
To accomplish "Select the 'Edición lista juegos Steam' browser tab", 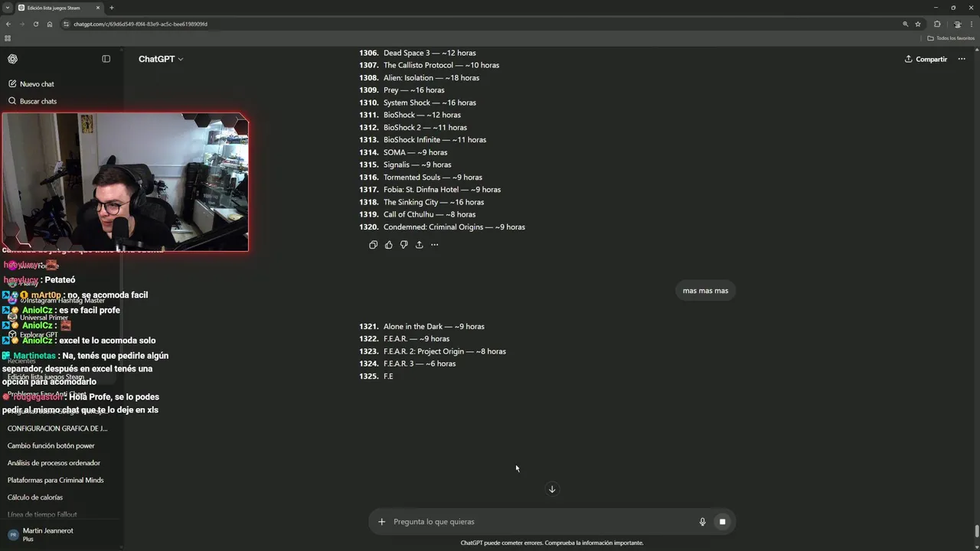I will tap(58, 8).
